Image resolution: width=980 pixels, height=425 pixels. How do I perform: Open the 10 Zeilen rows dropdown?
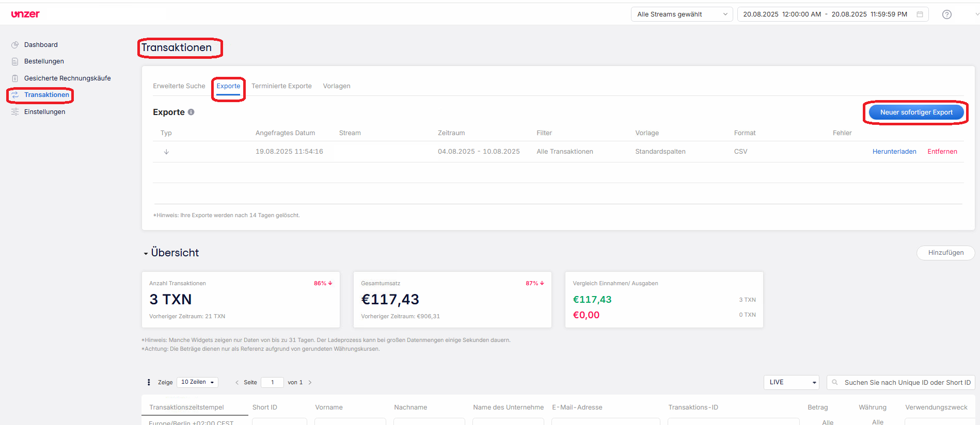click(197, 382)
